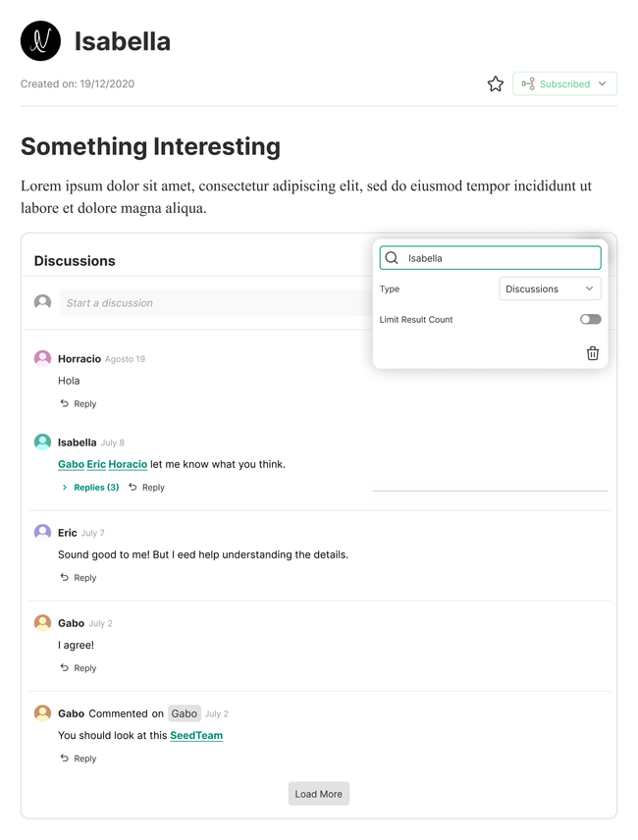This screenshot has width=638, height=840.
Task: Click reply arrow under Horracio's comment
Action: [65, 403]
